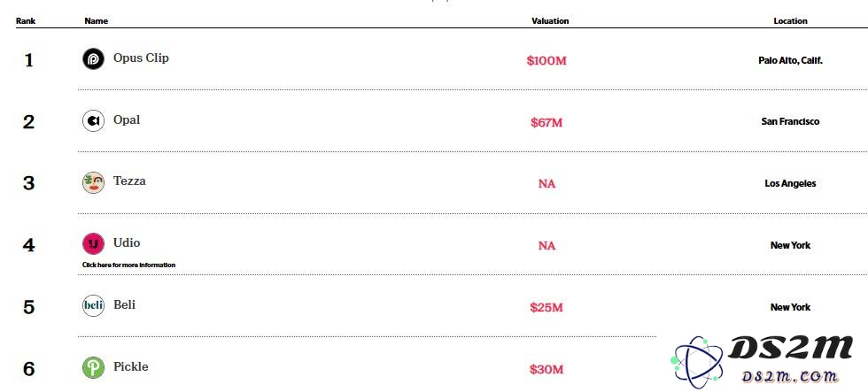Click the $100M valuation for Opus Clip

tap(546, 61)
